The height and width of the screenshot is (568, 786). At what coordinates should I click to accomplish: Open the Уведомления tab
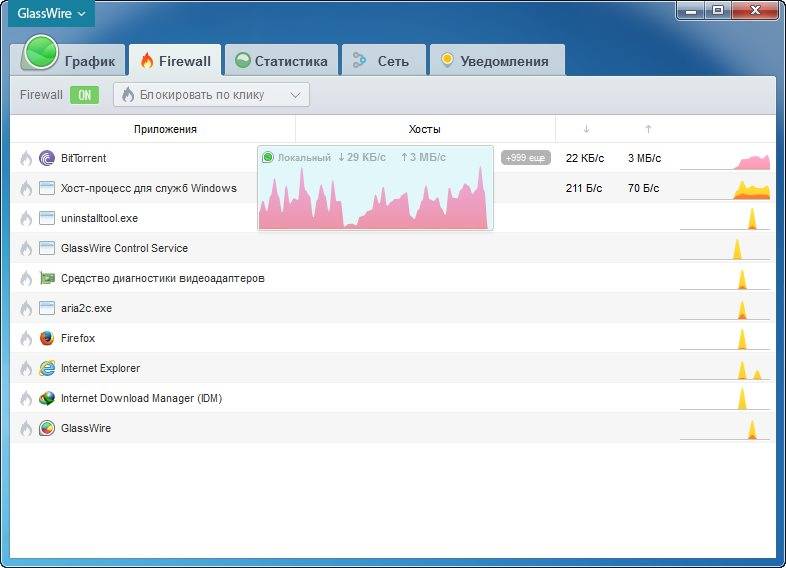497,60
